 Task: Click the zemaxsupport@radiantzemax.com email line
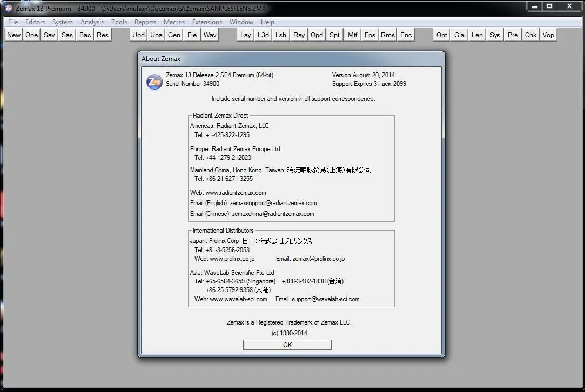(x=253, y=203)
